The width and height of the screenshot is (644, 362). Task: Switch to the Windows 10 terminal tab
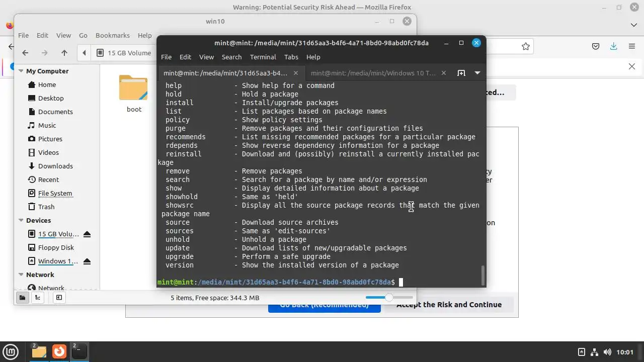click(x=373, y=73)
